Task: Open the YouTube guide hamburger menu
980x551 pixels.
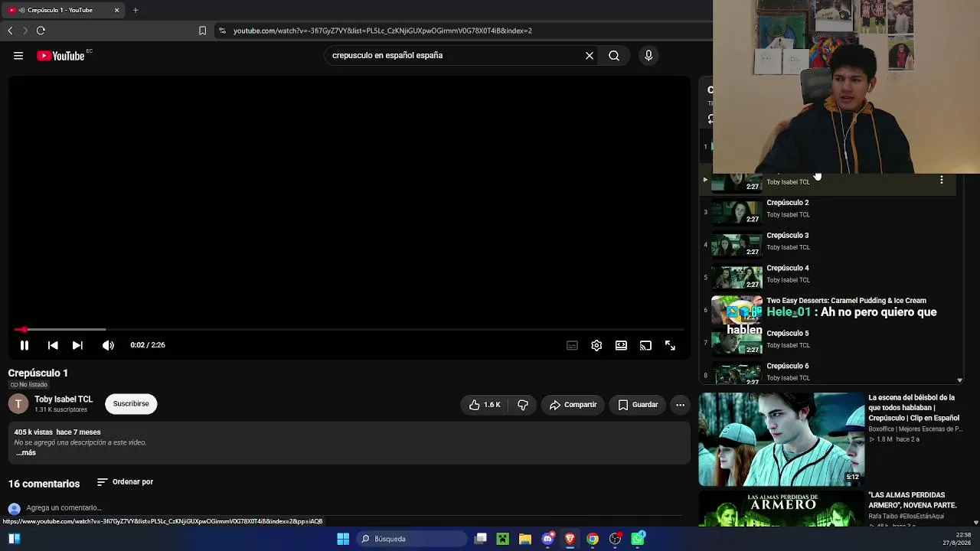Action: tap(18, 56)
